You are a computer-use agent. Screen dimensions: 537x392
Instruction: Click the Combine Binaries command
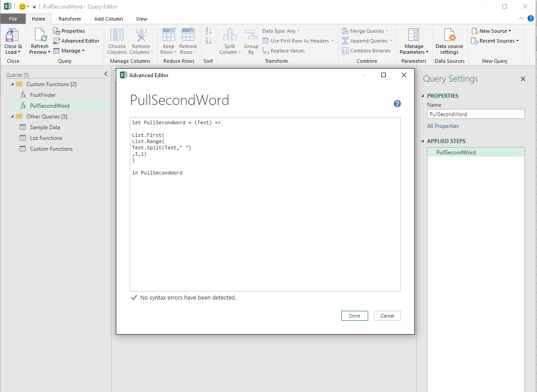[x=366, y=51]
